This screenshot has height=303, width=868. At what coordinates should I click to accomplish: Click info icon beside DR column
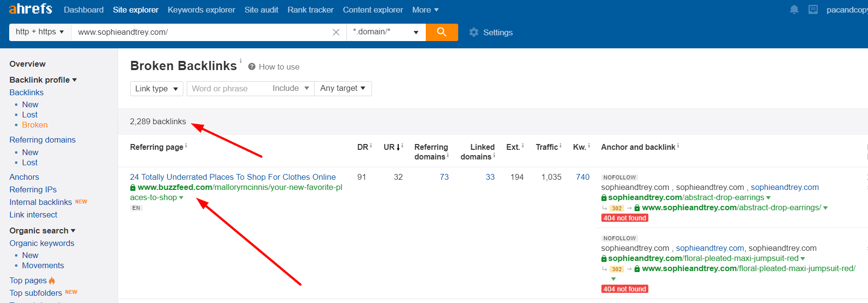click(371, 145)
